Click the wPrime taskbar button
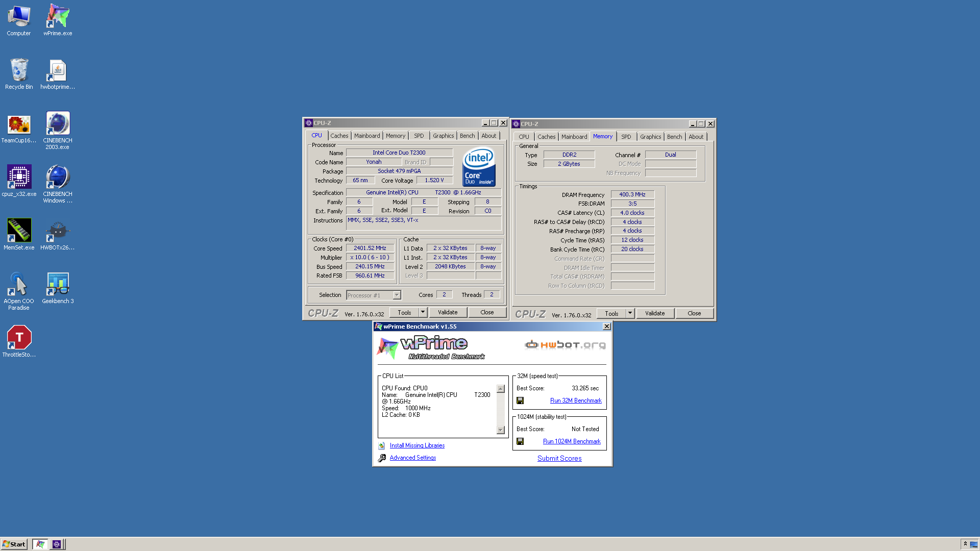The width and height of the screenshot is (980, 551). pyautogui.click(x=40, y=544)
